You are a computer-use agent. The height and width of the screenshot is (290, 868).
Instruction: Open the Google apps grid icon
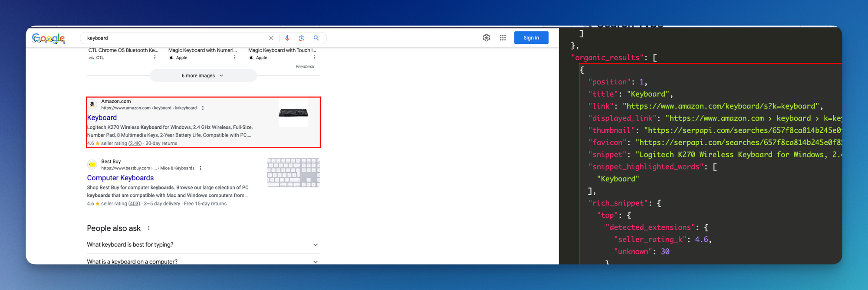503,38
